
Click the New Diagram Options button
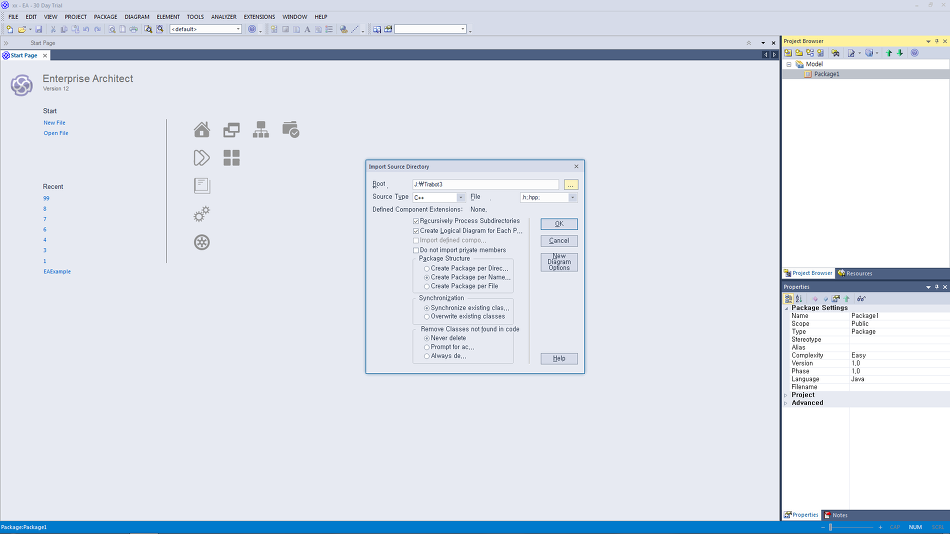click(559, 262)
